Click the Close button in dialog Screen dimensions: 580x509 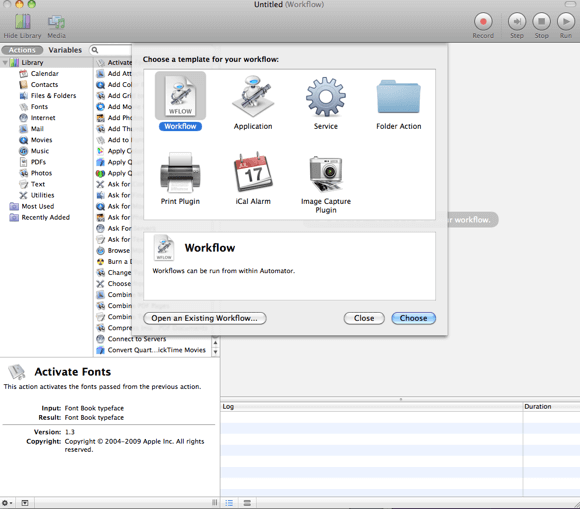point(364,318)
